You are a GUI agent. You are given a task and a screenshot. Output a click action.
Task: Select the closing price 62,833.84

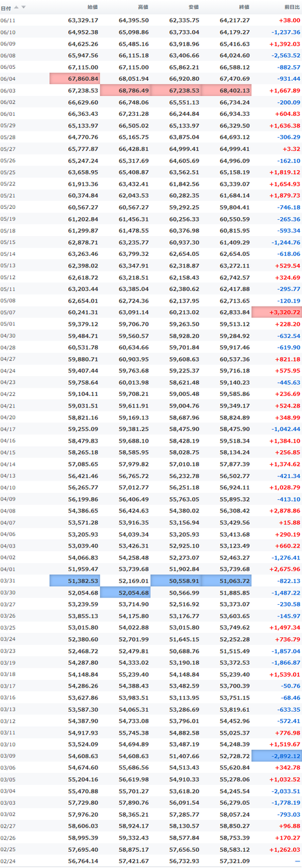(234, 312)
